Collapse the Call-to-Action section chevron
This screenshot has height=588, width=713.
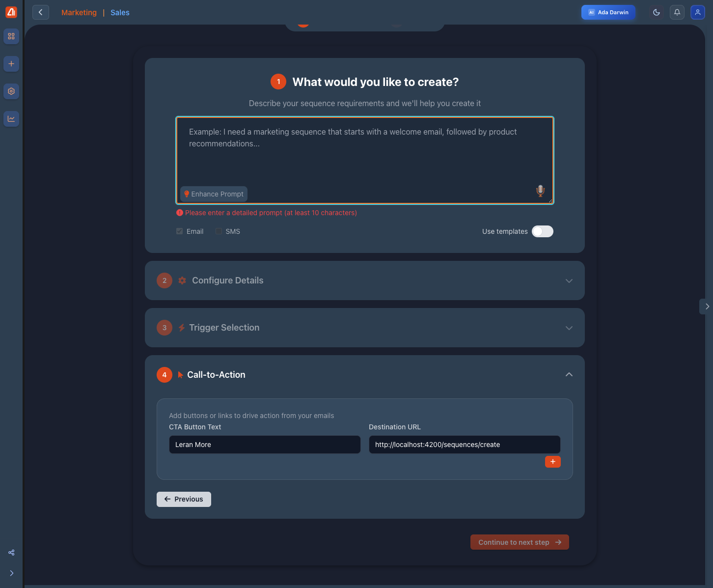(x=569, y=375)
